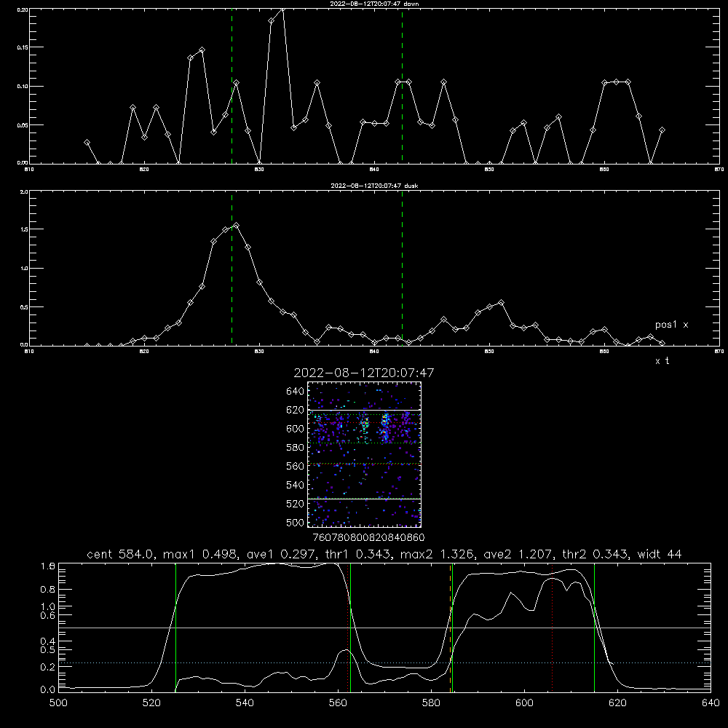Image resolution: width=728 pixels, height=728 pixels.
Task: Click '620' on the profile plot x-axis
Action: [617, 703]
